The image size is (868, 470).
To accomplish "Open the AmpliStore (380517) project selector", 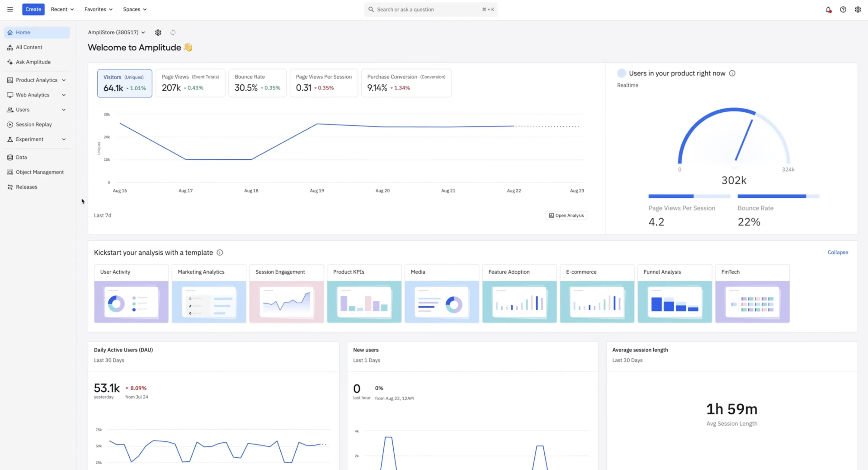I will pos(116,32).
